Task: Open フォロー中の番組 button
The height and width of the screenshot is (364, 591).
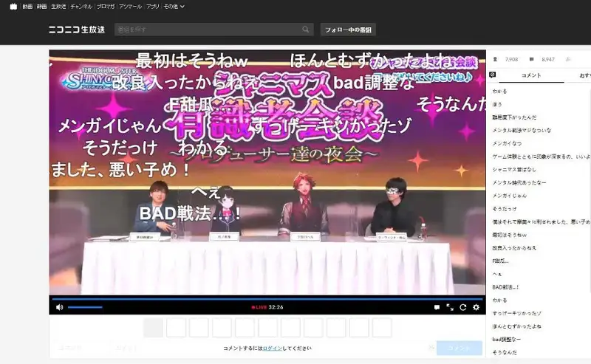Action: [x=348, y=30]
